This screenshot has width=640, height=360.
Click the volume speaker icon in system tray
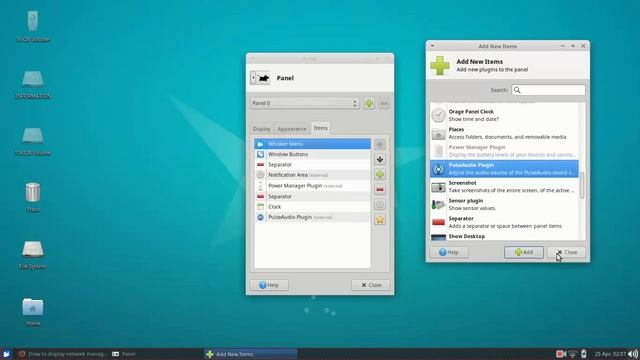[x=633, y=354]
